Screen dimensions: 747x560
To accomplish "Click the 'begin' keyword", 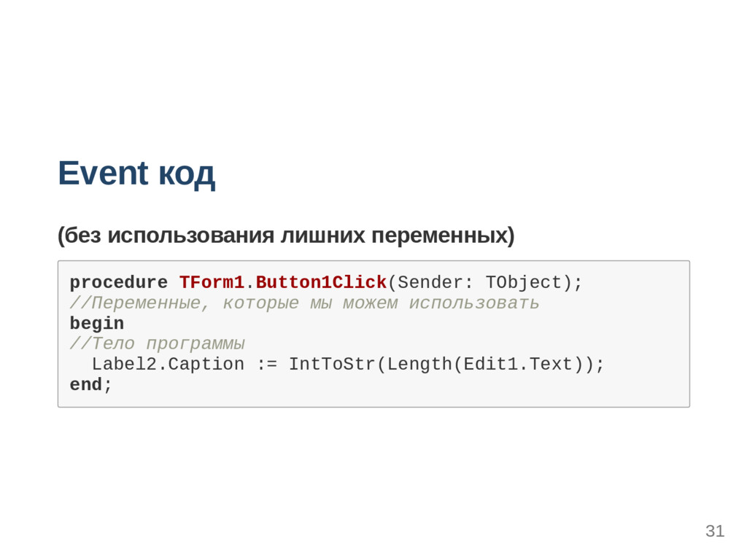I will coord(97,323).
